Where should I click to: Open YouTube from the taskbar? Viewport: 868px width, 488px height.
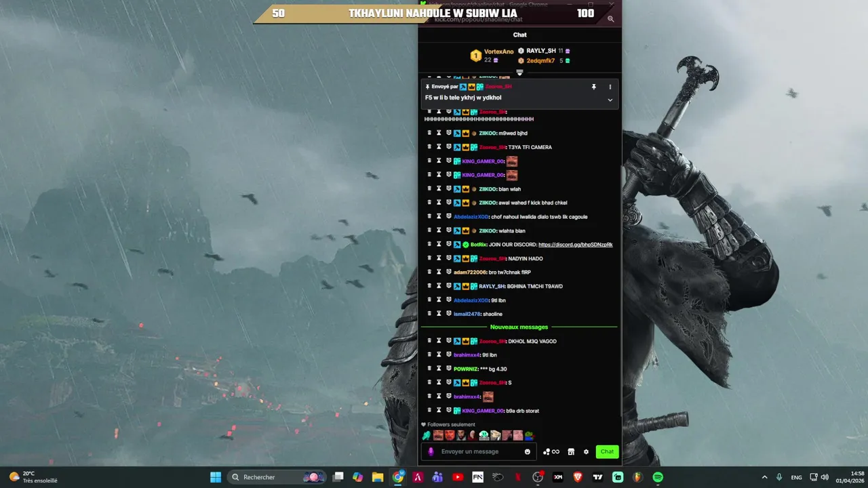pos(457,477)
